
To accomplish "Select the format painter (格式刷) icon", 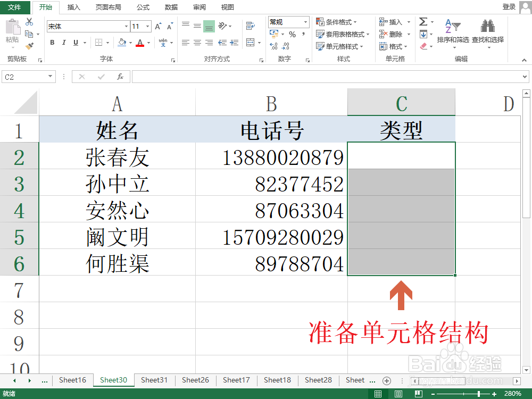I will tap(30, 46).
